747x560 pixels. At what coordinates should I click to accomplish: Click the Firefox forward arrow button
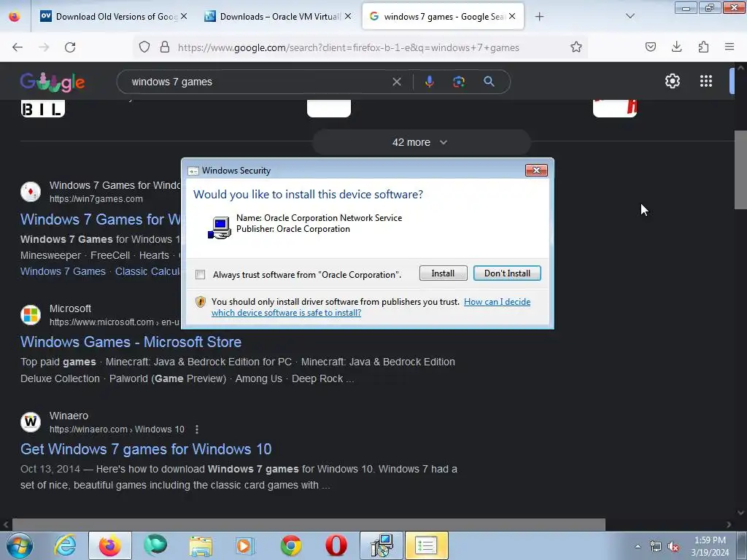[x=44, y=47]
